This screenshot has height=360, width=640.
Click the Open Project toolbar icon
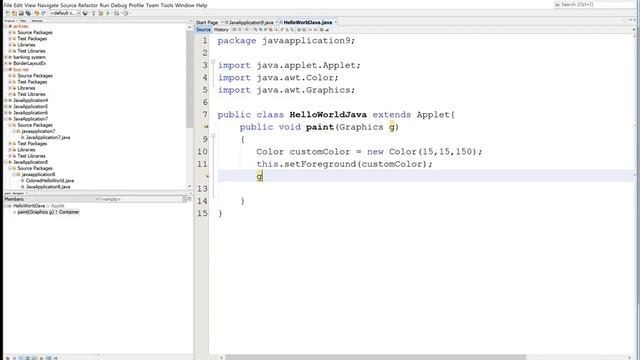(x=21, y=13)
